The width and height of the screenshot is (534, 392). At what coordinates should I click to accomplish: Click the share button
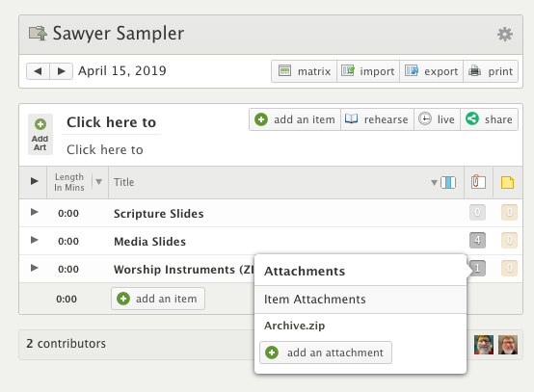pos(489,119)
